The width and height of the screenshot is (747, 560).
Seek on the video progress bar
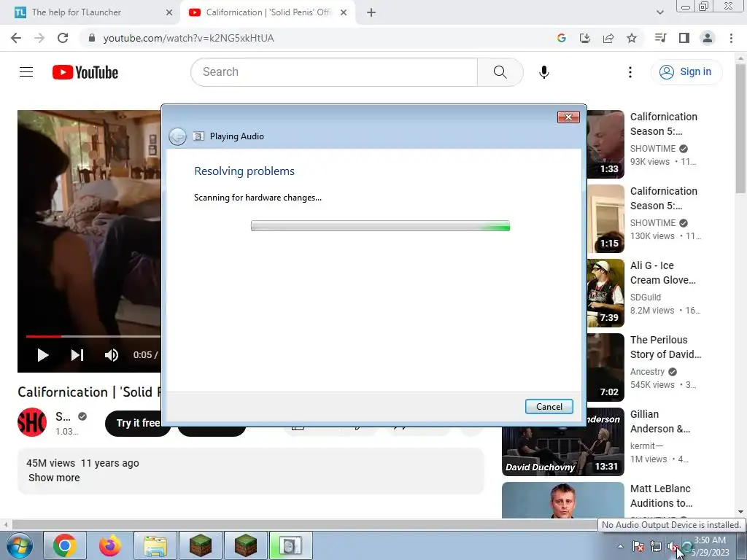click(93, 336)
